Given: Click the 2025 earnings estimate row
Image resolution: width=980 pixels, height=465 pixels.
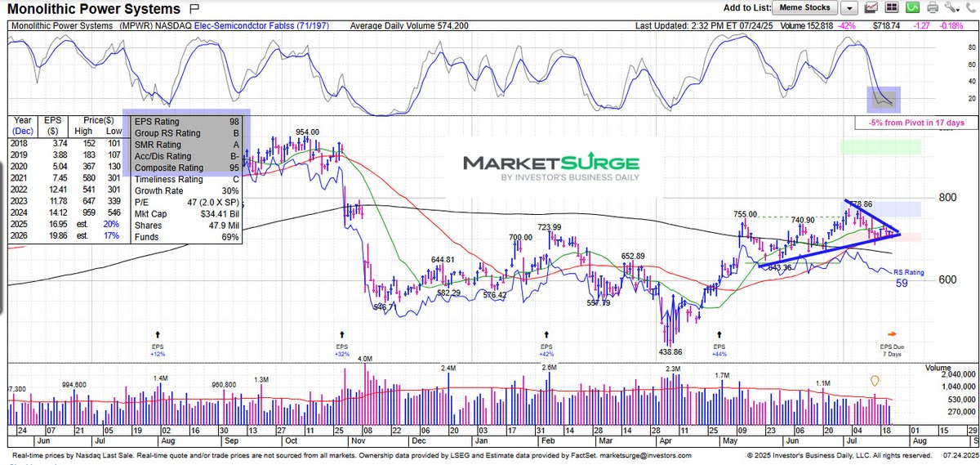Looking at the screenshot, I should pos(65,224).
